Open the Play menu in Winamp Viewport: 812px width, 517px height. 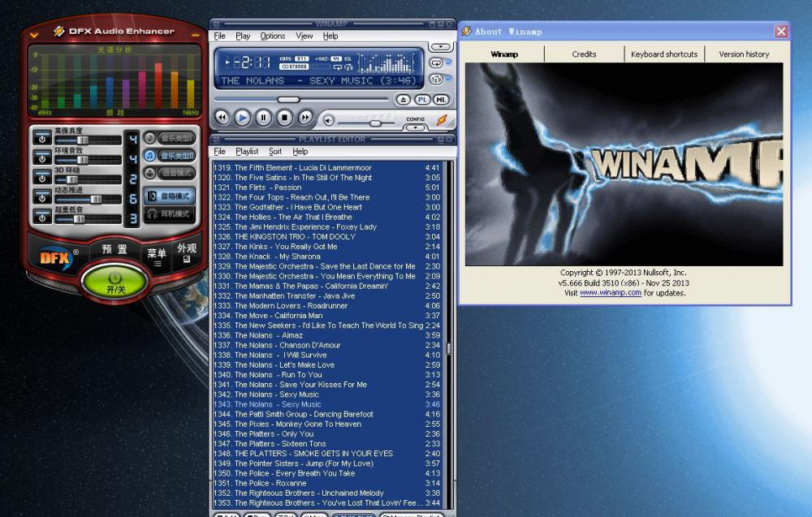[x=243, y=36]
